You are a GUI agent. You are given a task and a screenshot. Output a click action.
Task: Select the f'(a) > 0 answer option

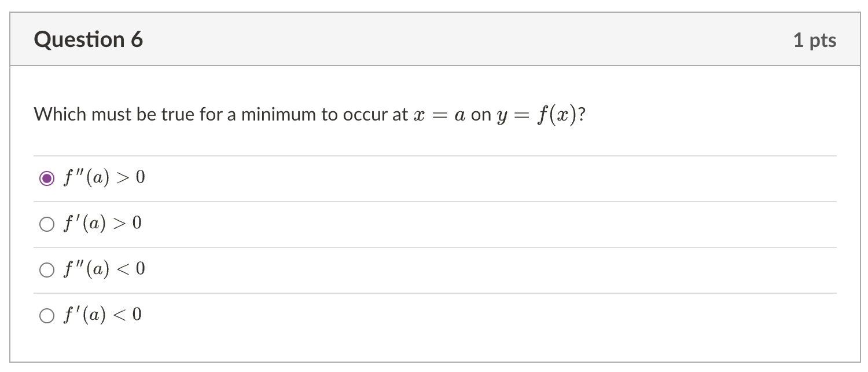coord(47,224)
